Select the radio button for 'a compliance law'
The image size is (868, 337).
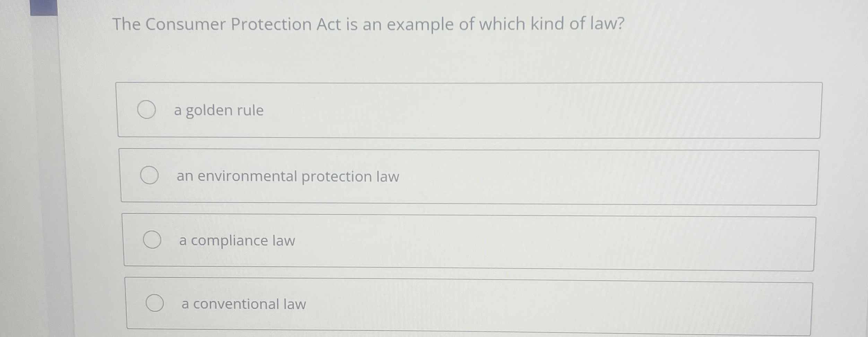click(x=153, y=240)
